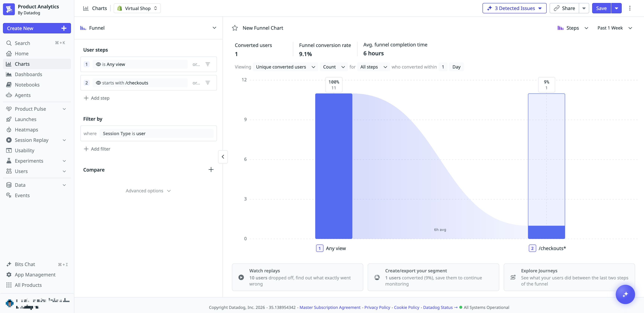This screenshot has height=313, width=644.
Task: Open the Cookie Policy link
Action: pos(407,307)
